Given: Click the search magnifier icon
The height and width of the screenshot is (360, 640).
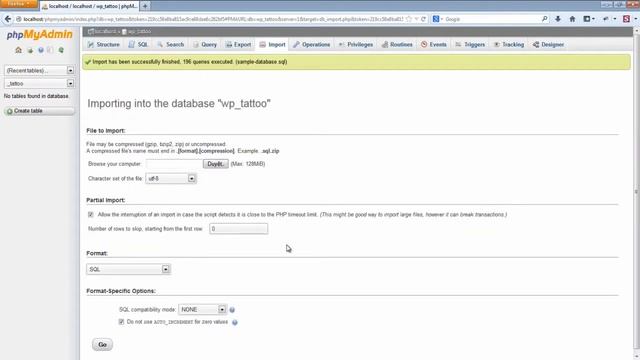Looking at the screenshot, I should click(544, 19).
